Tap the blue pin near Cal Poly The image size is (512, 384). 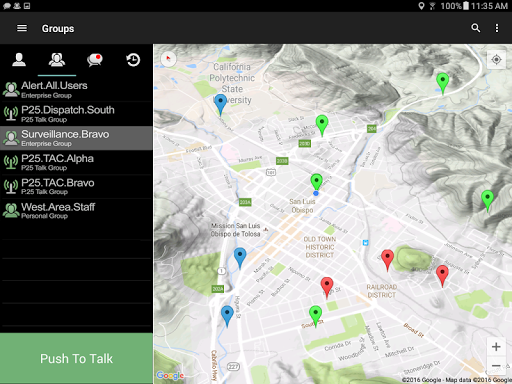[x=220, y=104]
